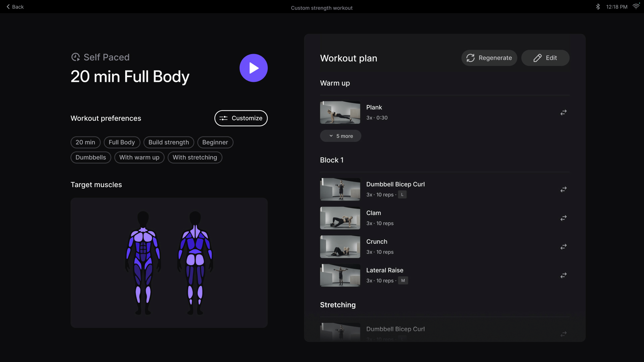Swap the Dumbbell Bicep Curl exercise
Screen dimensions: 644x362
tap(563, 189)
